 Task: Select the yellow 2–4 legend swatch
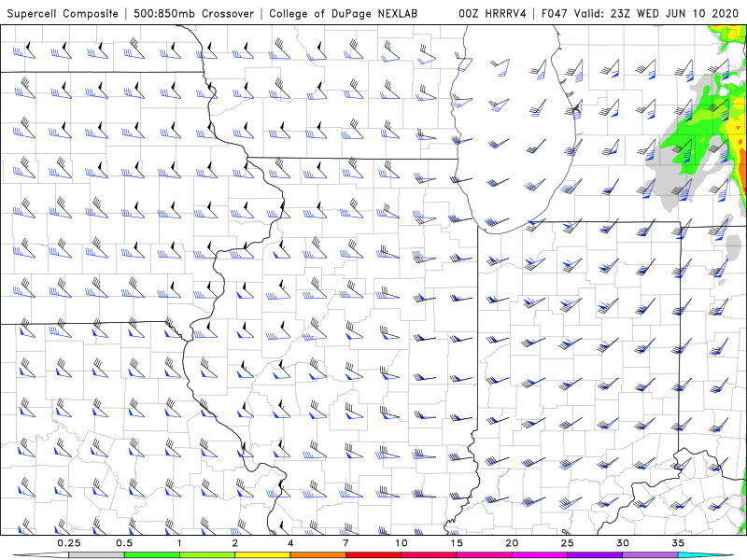[x=262, y=555]
